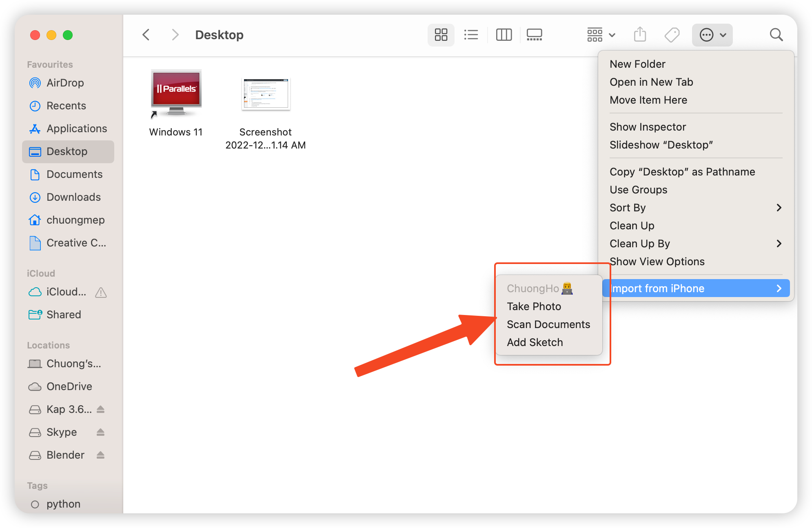Image resolution: width=812 pixels, height=528 pixels.
Task: Open the Finder search magnifier
Action: click(776, 35)
